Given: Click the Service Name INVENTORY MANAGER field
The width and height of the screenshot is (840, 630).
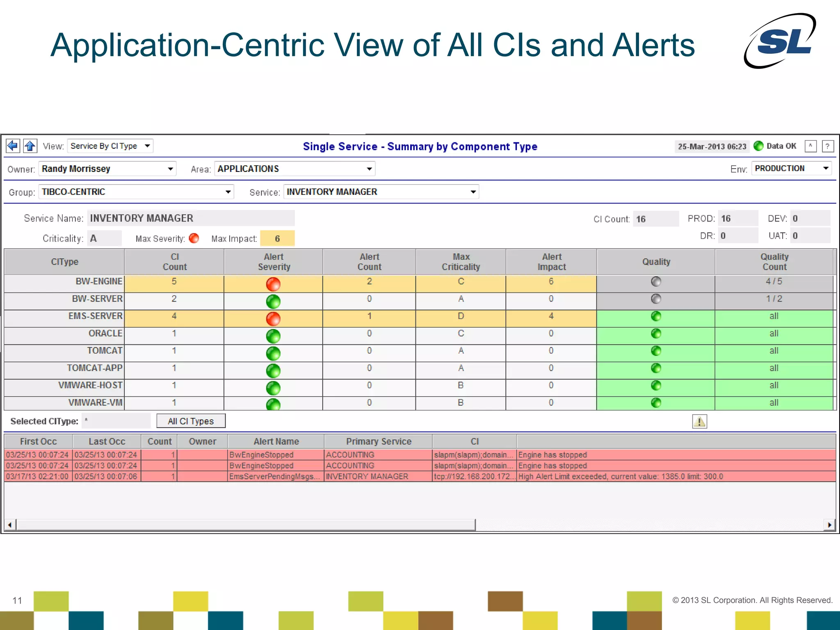Looking at the screenshot, I should click(191, 218).
